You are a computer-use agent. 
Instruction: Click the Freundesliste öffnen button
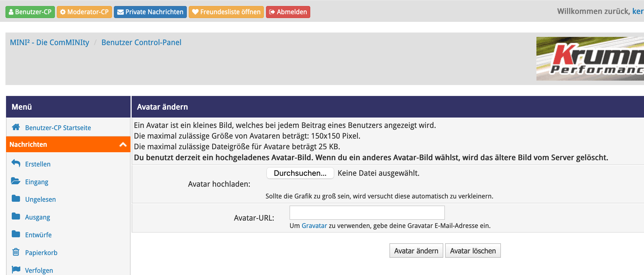(226, 12)
